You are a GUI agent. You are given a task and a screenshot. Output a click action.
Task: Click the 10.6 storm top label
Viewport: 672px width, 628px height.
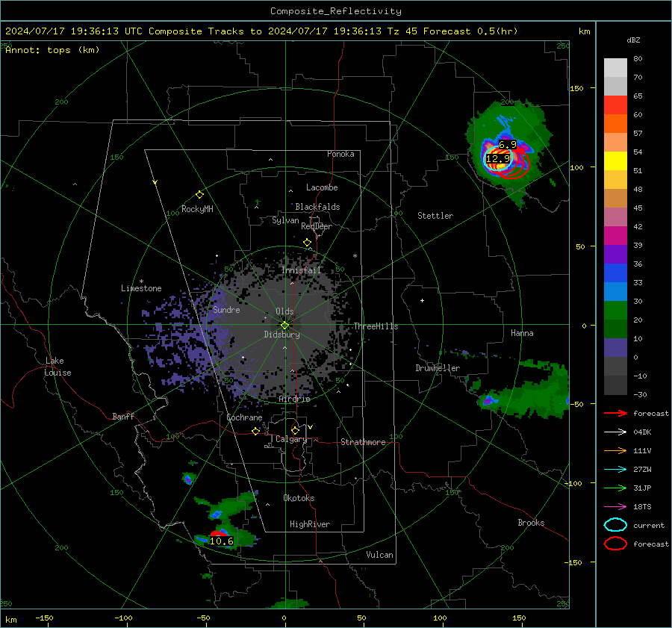(x=221, y=541)
